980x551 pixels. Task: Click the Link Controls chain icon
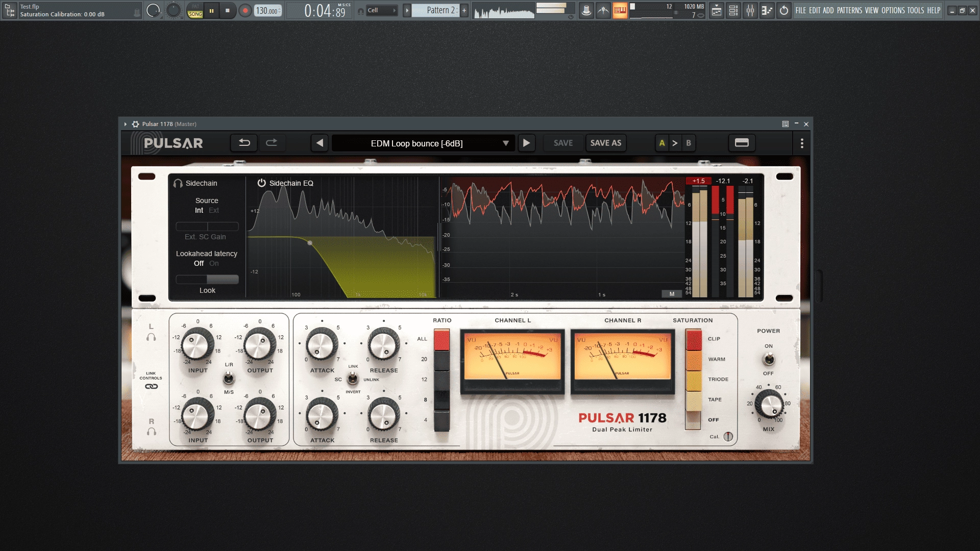tap(151, 386)
